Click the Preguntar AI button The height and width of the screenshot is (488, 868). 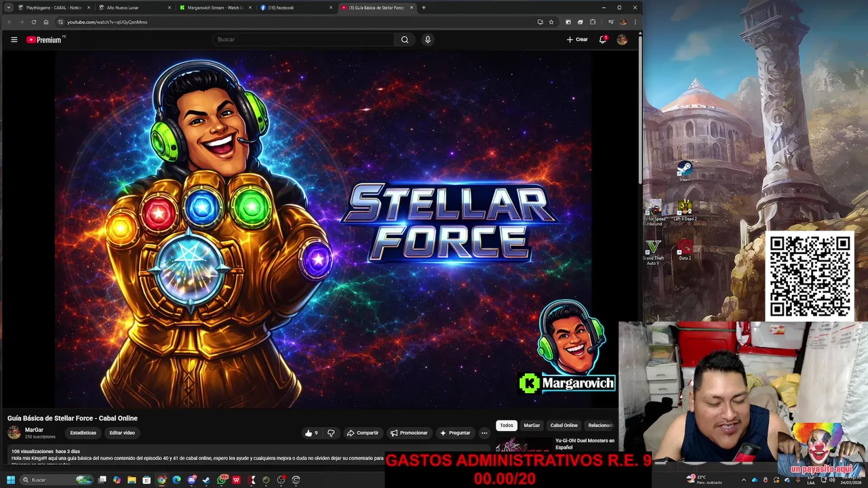point(455,432)
